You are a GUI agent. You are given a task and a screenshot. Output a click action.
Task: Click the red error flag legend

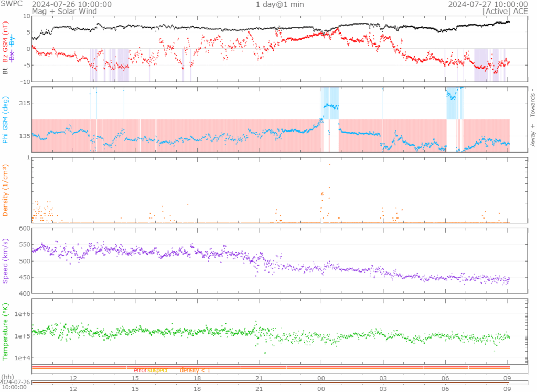tap(139, 371)
